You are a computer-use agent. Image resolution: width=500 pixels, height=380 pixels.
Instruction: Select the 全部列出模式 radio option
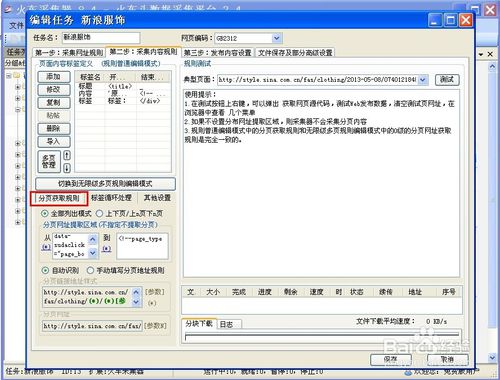pos(44,213)
